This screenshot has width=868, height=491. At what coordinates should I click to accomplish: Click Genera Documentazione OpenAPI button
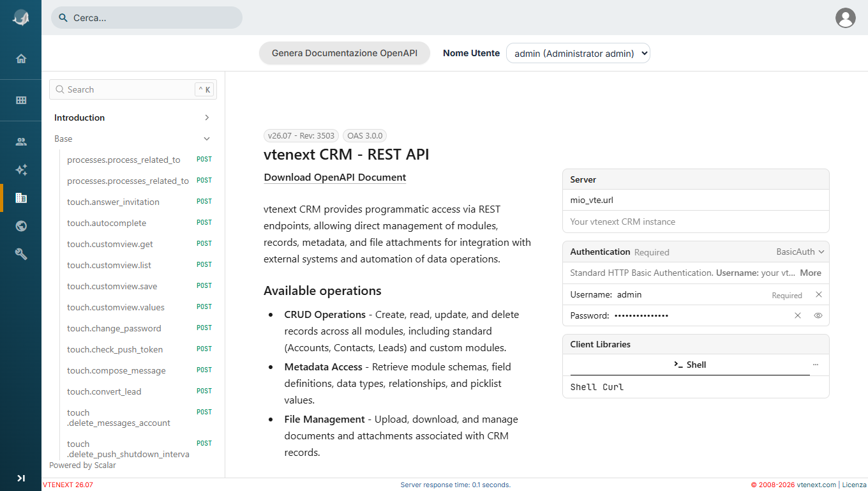[345, 54]
